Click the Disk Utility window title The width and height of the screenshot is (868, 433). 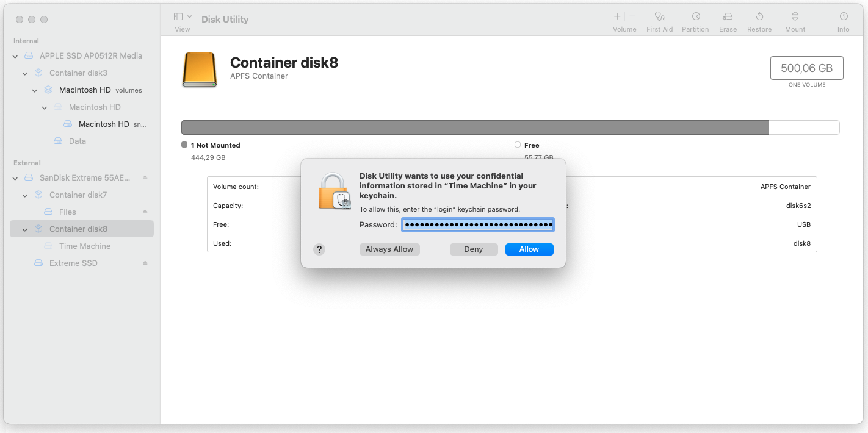tap(225, 19)
